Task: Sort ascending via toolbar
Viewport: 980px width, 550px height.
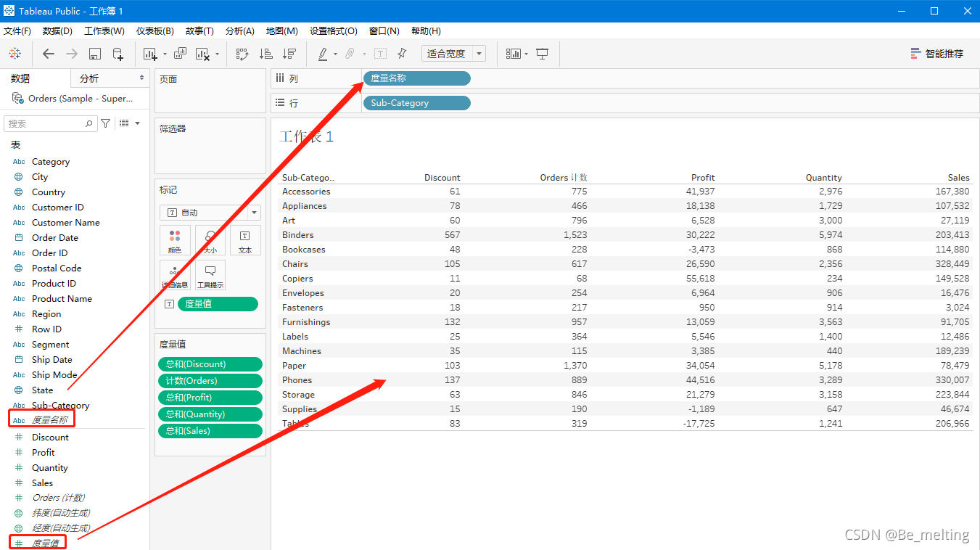Action: pyautogui.click(x=266, y=54)
